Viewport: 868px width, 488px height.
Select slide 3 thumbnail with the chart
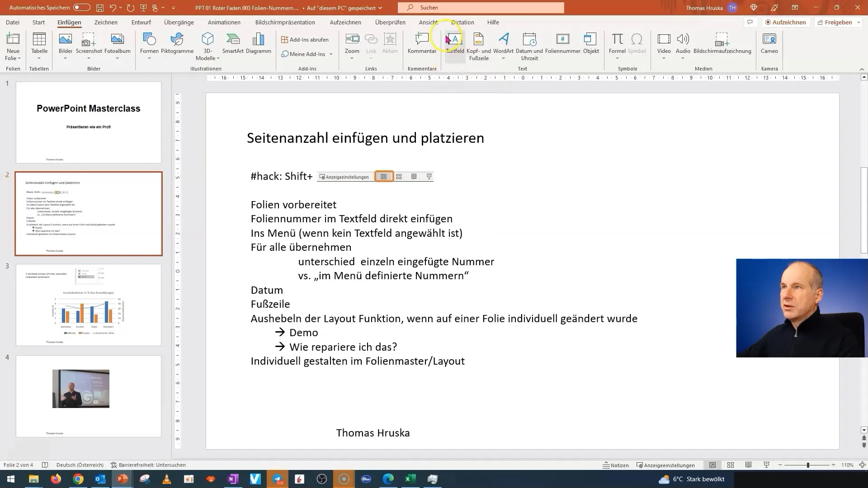tap(89, 305)
